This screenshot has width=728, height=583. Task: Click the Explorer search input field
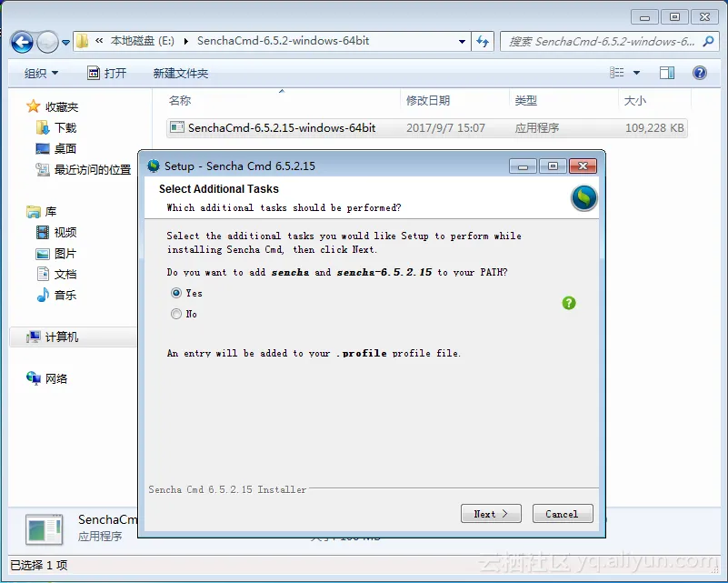coord(602,41)
